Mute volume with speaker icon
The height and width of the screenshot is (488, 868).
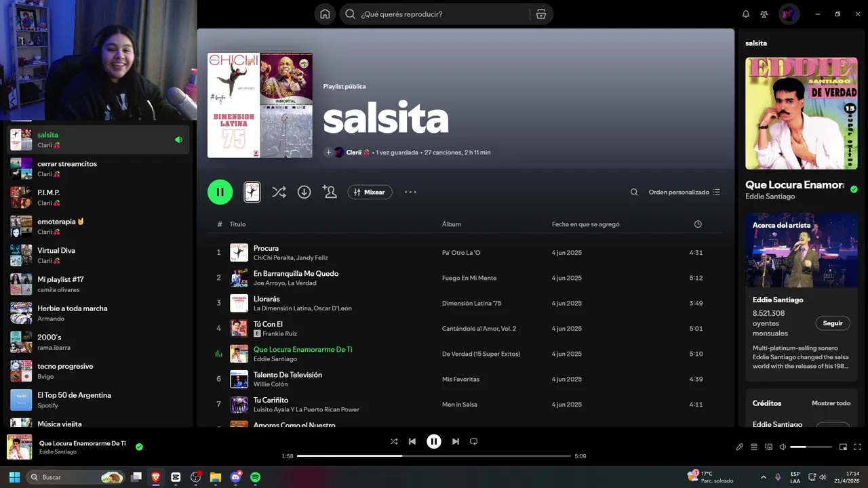(x=783, y=447)
